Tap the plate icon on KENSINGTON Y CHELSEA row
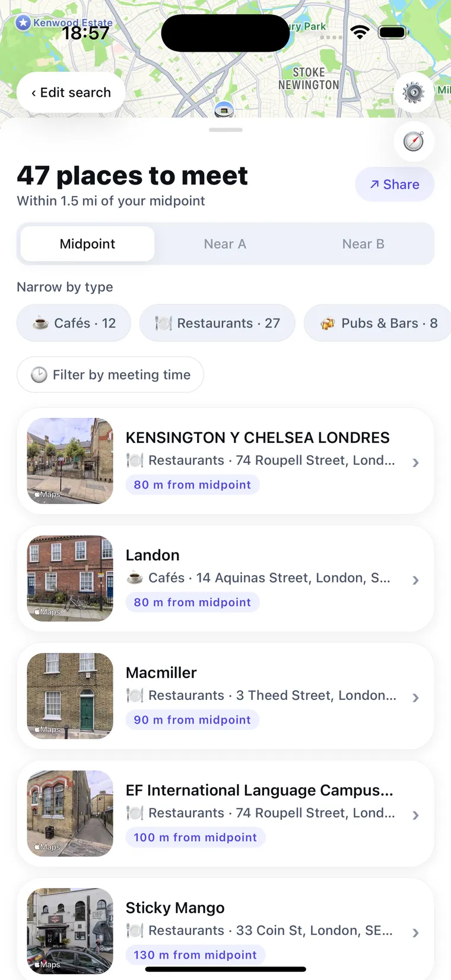This screenshot has height=980, width=451. [x=135, y=460]
